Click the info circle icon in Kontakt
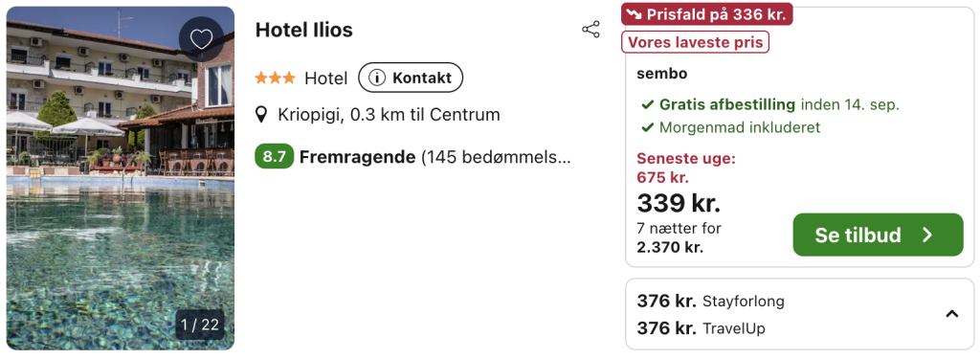This screenshot has width=980, height=359. [376, 79]
